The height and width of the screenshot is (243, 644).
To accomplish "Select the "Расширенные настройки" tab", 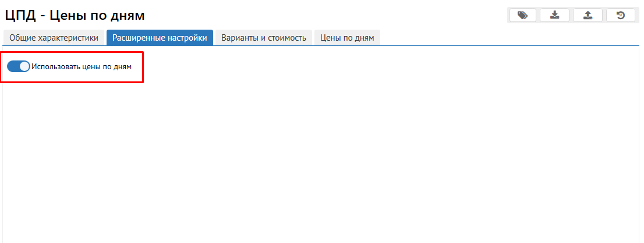I will point(160,38).
